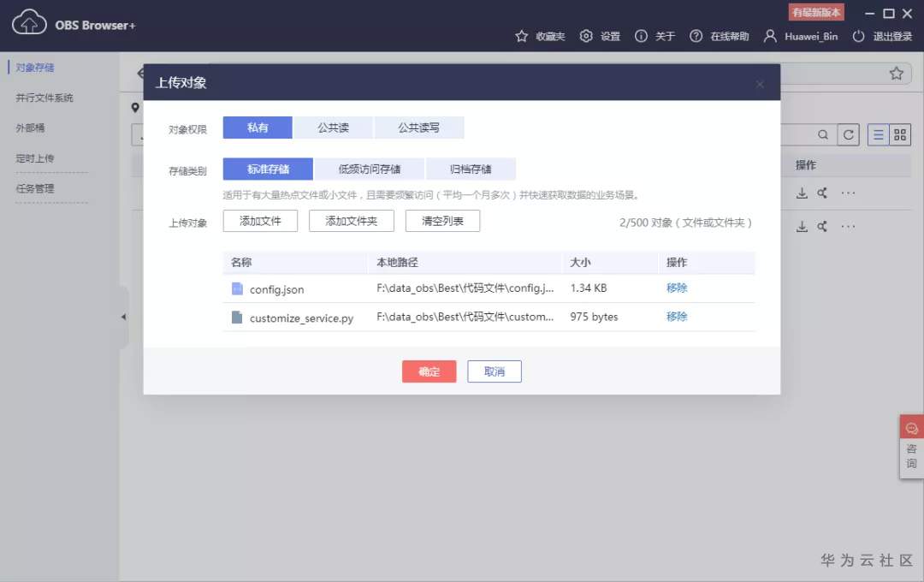Open the 收藏夹 favorites star in header
Viewport: 924px width, 582px height.
pyautogui.click(x=522, y=36)
